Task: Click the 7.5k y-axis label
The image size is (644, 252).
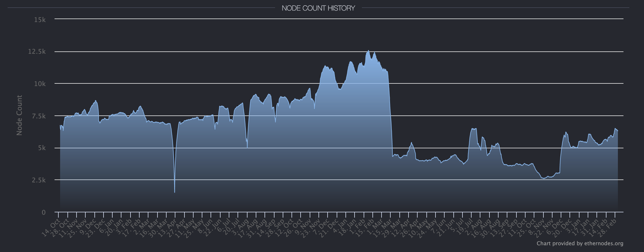Action: click(38, 116)
